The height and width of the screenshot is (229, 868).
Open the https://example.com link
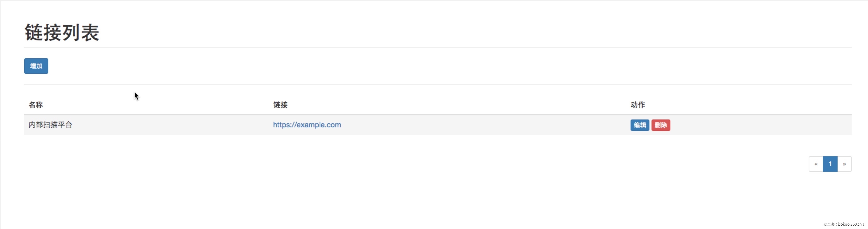pos(307,125)
